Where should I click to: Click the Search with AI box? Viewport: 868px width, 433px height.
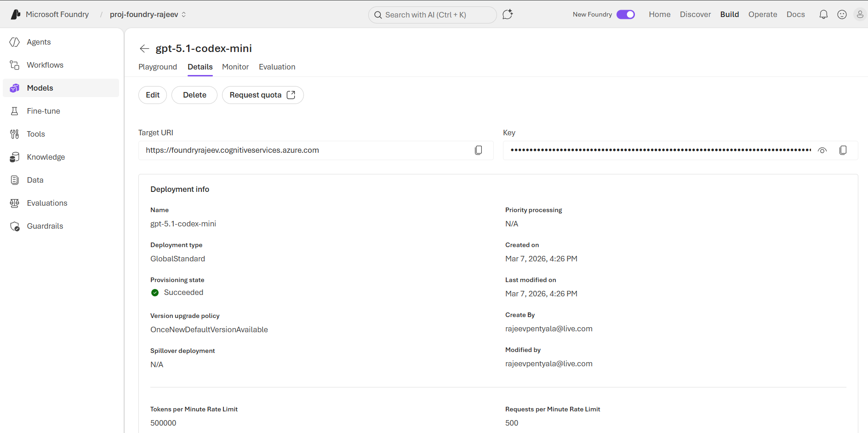pos(432,15)
